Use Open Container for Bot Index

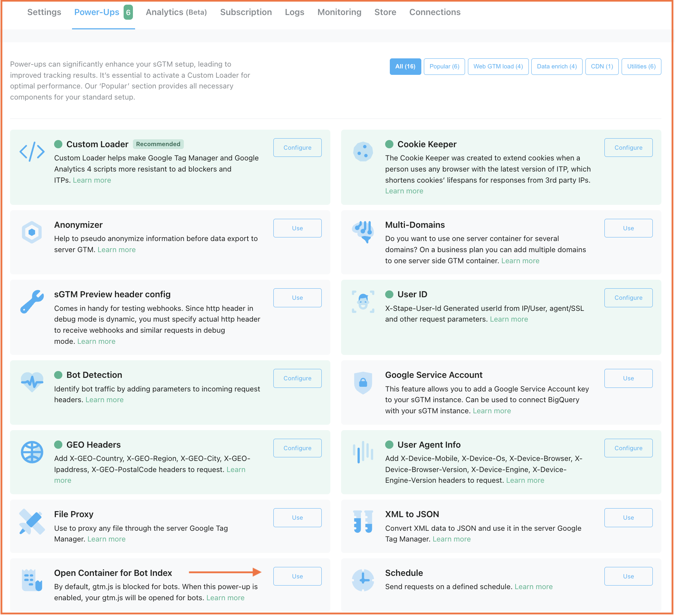point(297,576)
